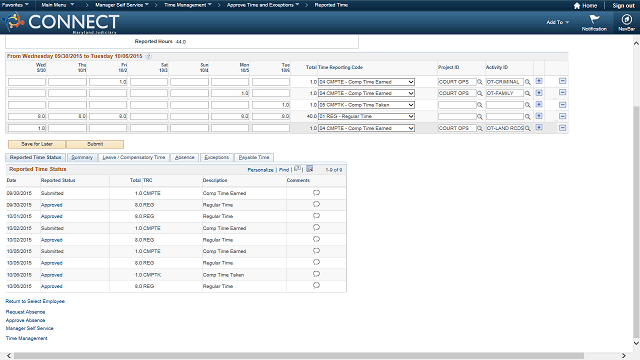640x360 pixels.
Task: Switch to Leave / Compensatory Time tab
Action: coord(133,157)
